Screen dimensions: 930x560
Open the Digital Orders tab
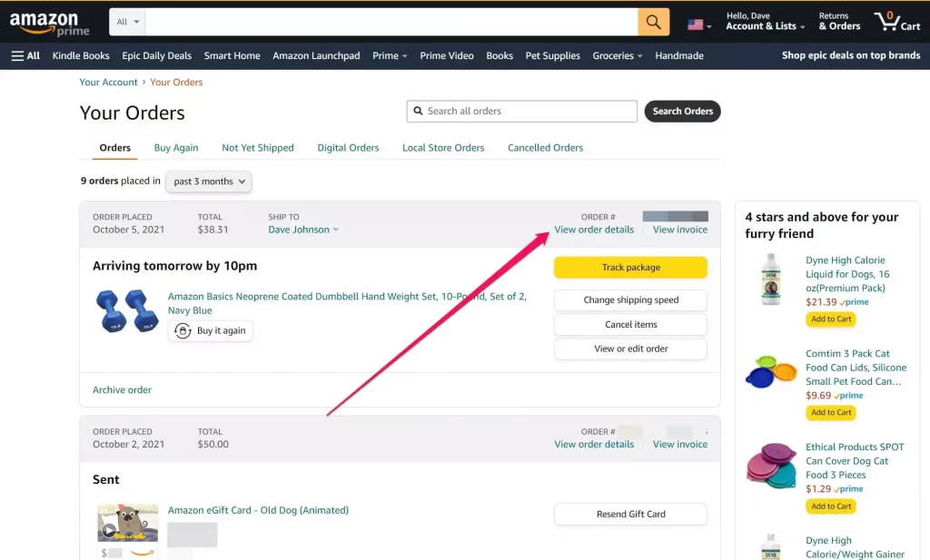[x=348, y=148]
